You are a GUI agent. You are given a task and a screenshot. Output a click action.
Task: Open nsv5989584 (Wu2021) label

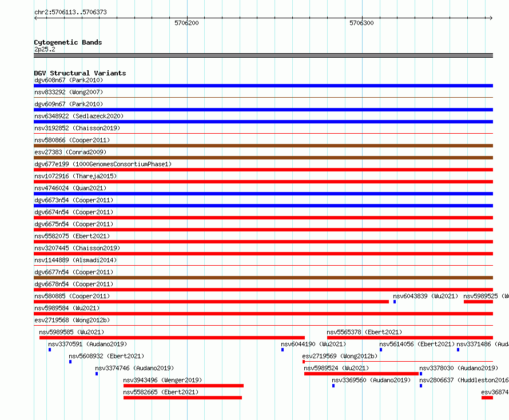(x=67, y=308)
